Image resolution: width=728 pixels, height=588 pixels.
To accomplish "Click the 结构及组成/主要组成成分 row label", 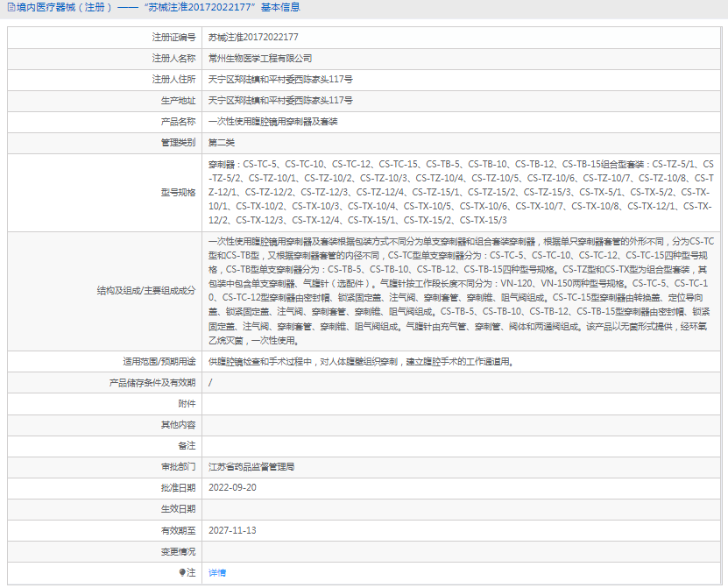I will (x=146, y=291).
